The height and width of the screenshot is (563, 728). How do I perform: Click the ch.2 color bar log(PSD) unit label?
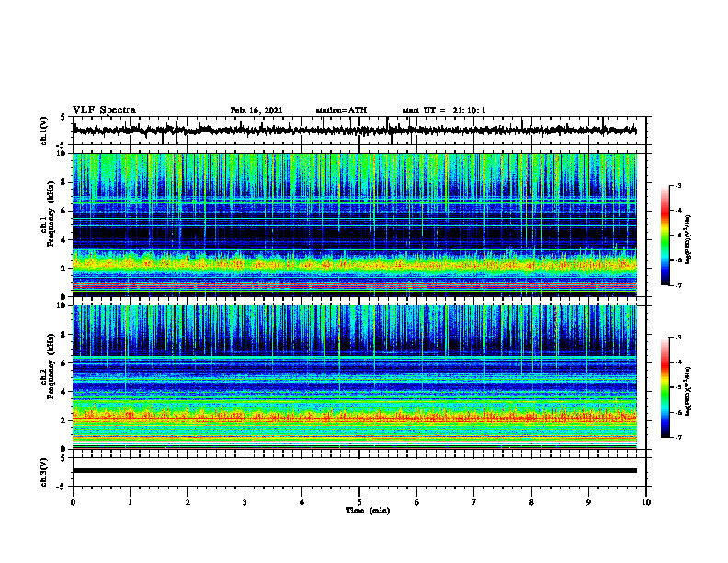click(x=688, y=391)
